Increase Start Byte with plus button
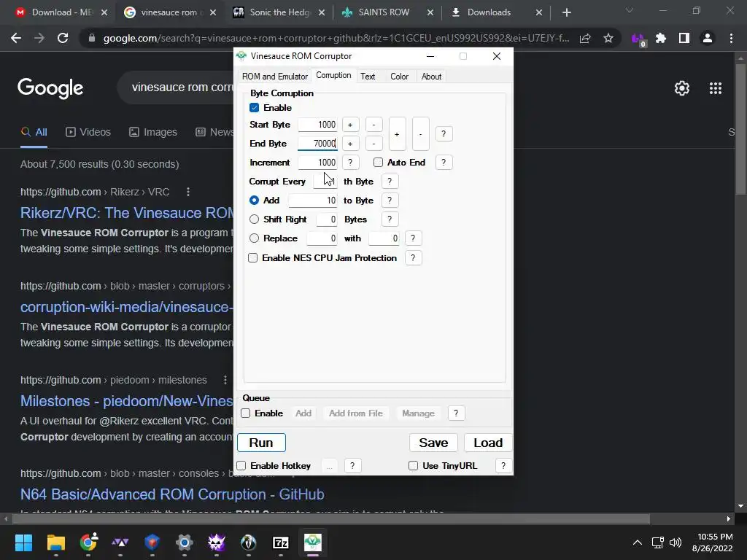The height and width of the screenshot is (560, 747). pyautogui.click(x=350, y=125)
